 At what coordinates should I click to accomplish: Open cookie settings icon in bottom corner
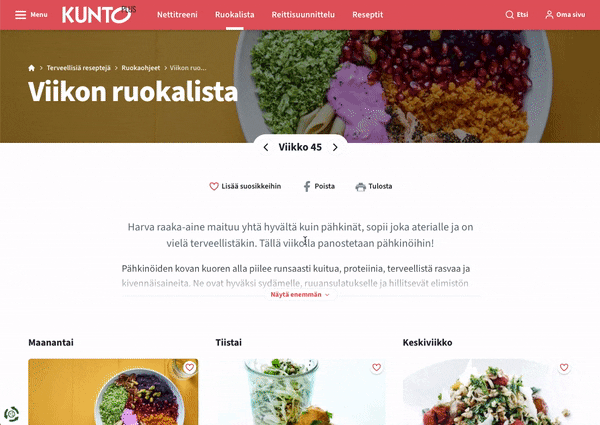coord(11,414)
